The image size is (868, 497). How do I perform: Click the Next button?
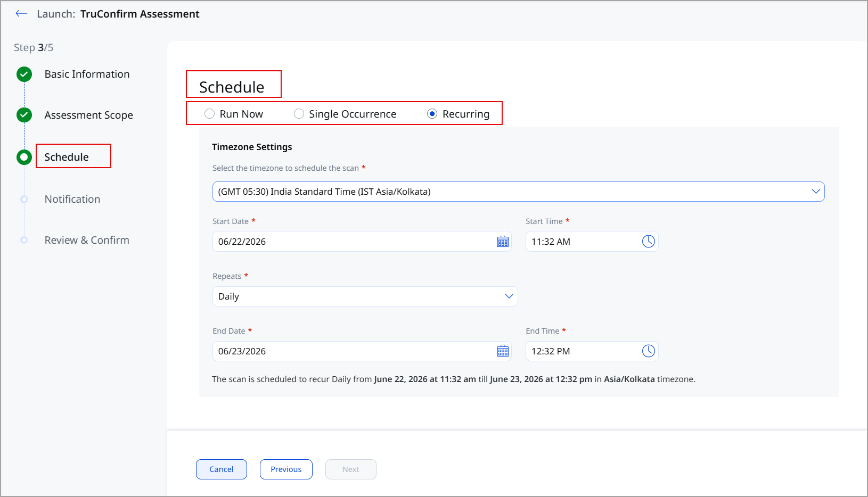point(351,469)
